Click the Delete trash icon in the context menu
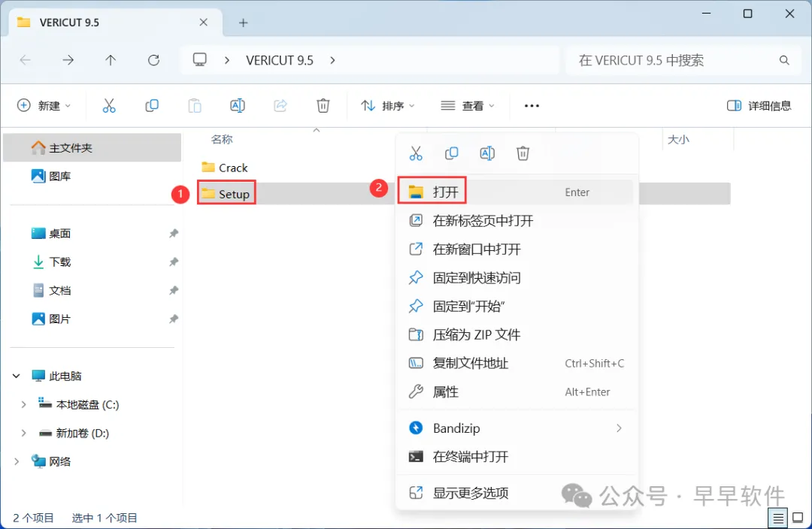 click(523, 153)
